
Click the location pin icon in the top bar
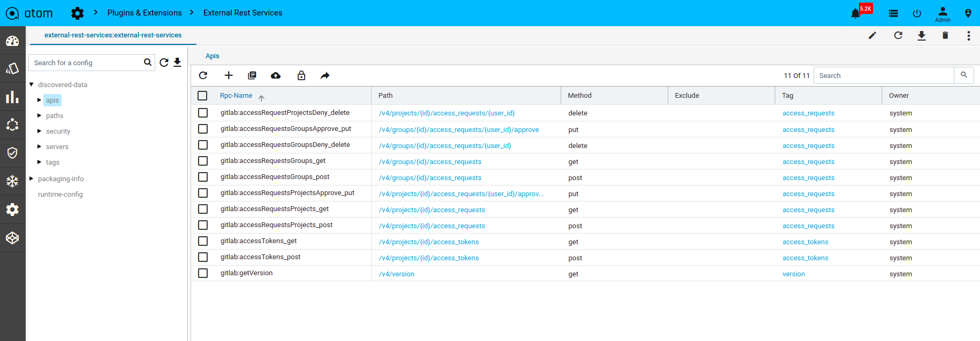tap(968, 13)
